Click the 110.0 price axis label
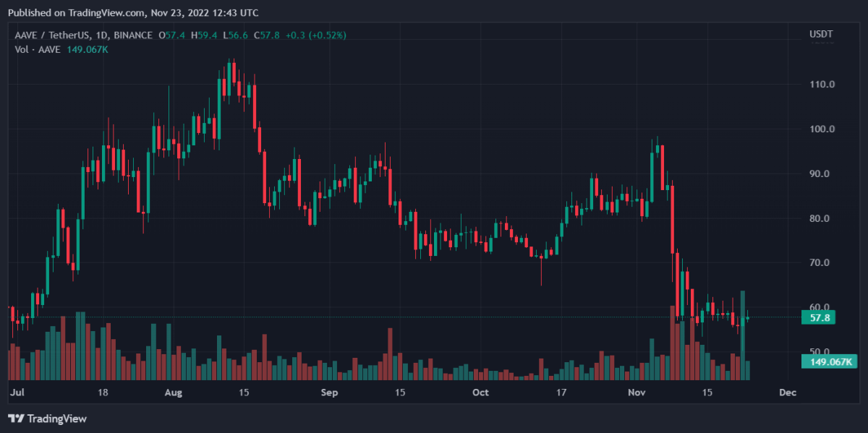 point(822,85)
